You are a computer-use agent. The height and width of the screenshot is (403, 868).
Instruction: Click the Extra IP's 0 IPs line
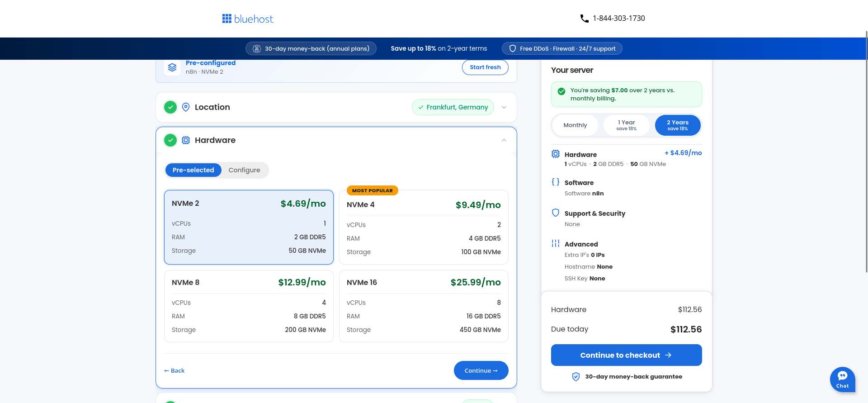(585, 255)
